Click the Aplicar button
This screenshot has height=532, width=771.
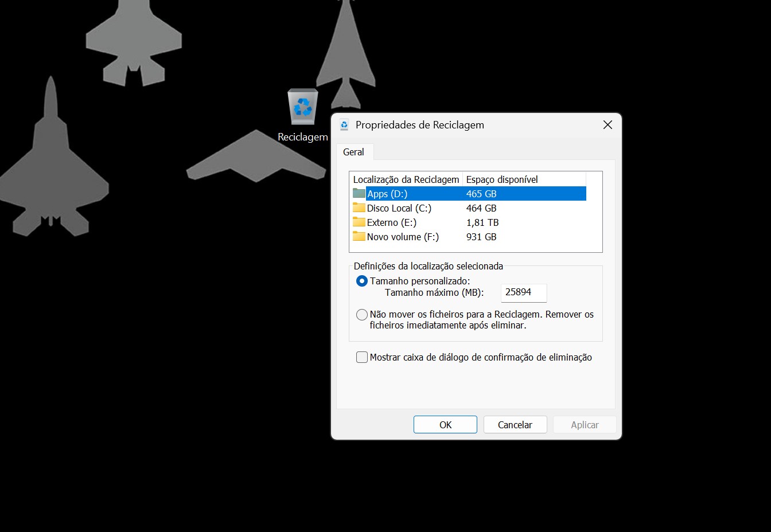[x=585, y=425]
